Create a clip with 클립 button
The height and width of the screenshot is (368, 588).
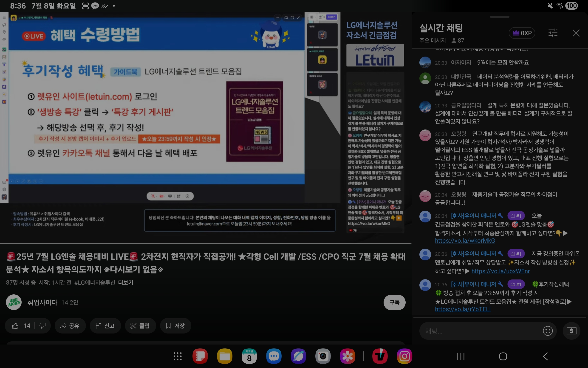pyautogui.click(x=140, y=326)
